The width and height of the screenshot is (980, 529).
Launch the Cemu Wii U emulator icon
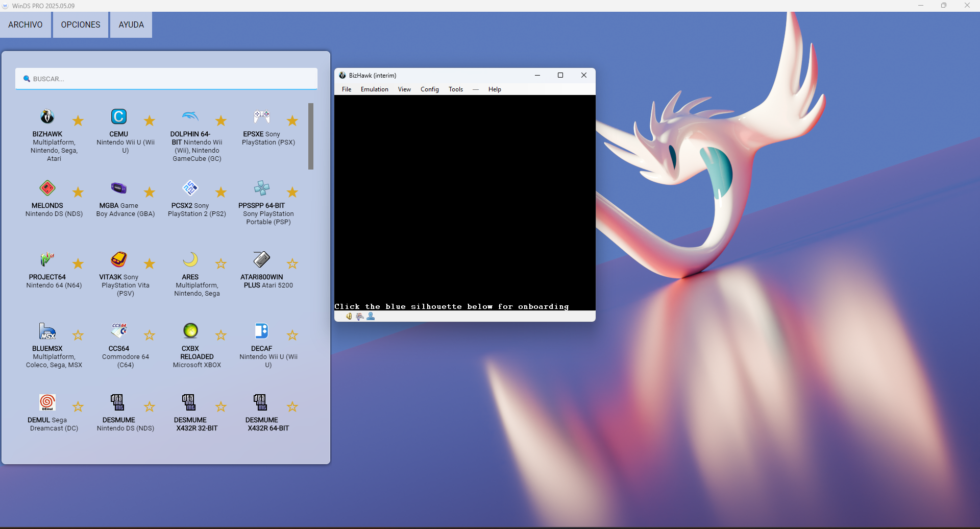119,116
